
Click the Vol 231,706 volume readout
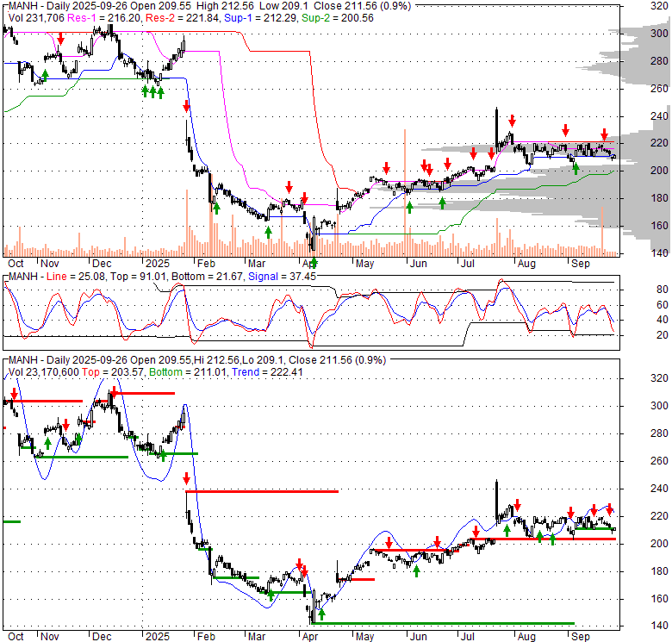[36, 18]
